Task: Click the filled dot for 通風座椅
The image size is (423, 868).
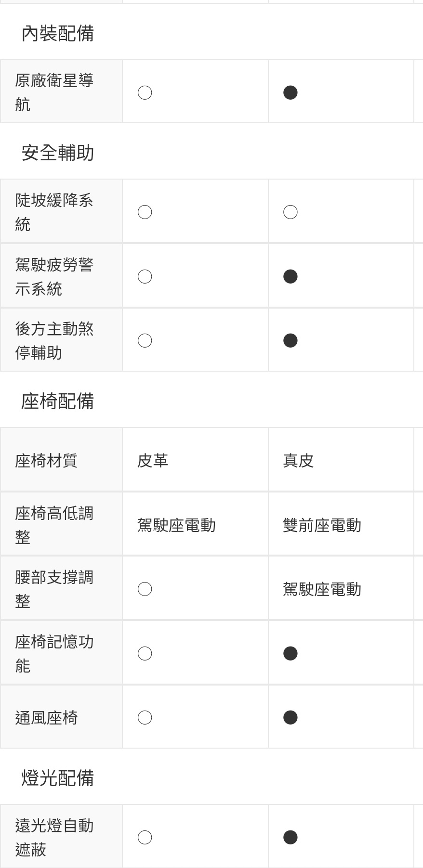Action: 290,718
